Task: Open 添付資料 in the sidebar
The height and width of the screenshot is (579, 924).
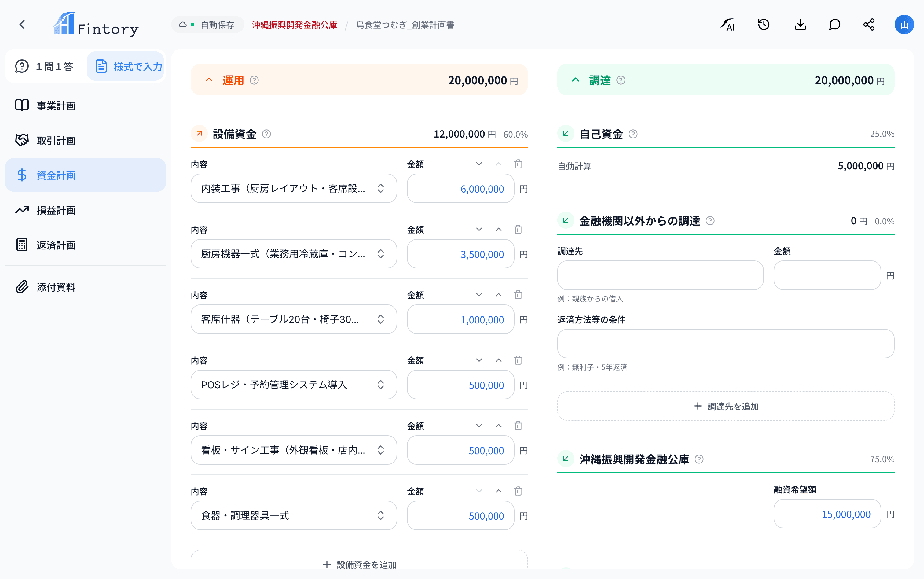Action: coord(85,287)
